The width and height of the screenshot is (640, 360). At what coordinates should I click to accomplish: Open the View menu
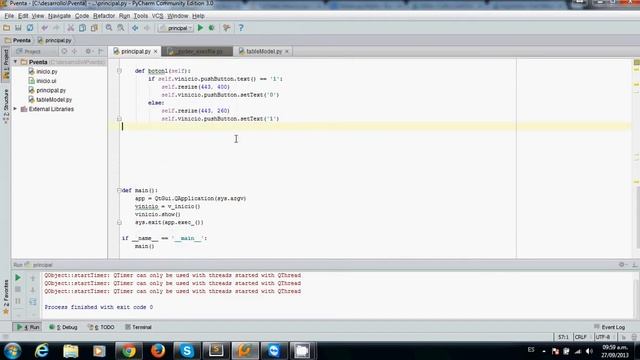click(x=38, y=16)
